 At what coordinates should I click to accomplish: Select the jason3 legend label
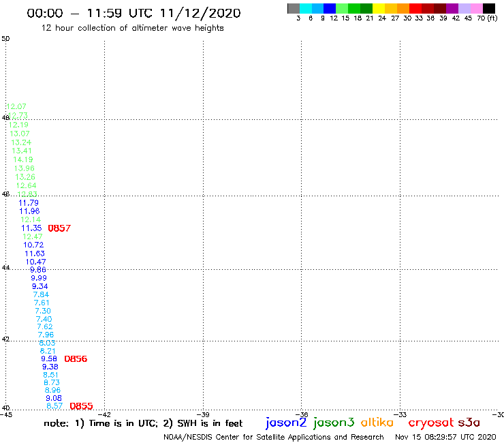334,423
